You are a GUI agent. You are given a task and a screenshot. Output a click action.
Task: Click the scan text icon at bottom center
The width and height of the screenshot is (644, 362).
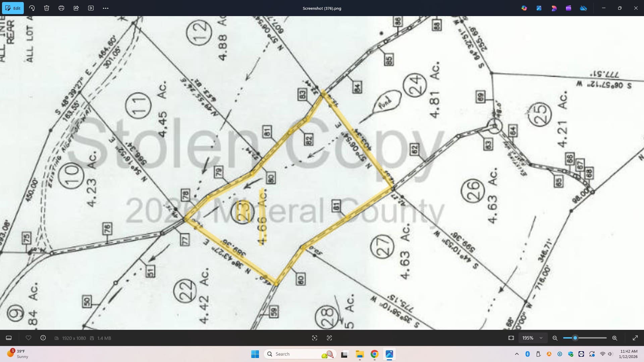329,338
